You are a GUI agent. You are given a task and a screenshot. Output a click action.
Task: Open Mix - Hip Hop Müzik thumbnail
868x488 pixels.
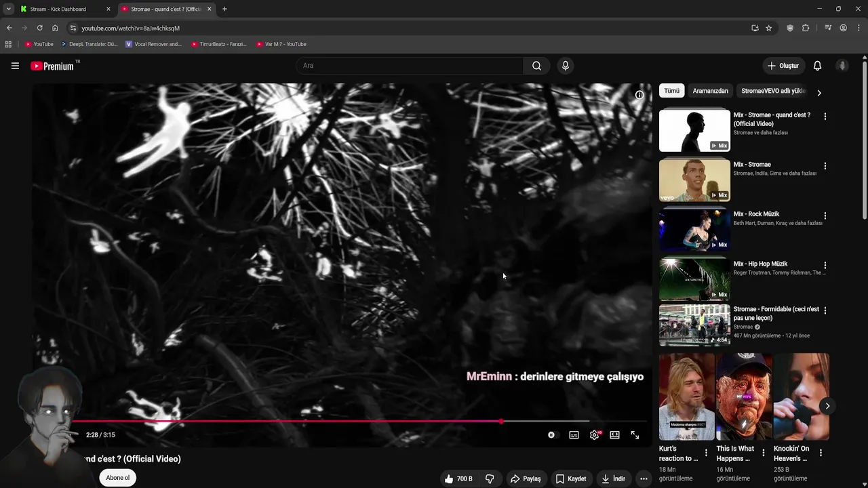tap(694, 279)
